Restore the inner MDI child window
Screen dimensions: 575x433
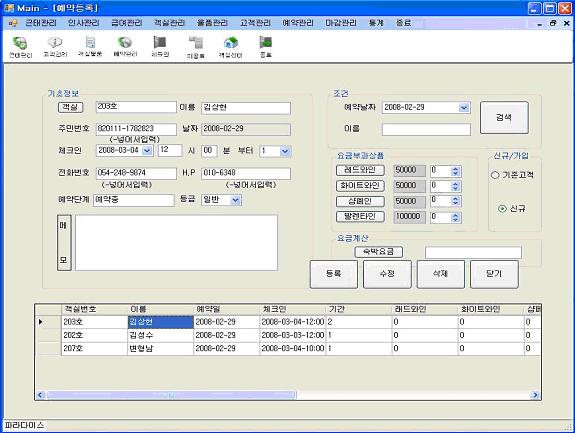pyautogui.click(x=553, y=23)
